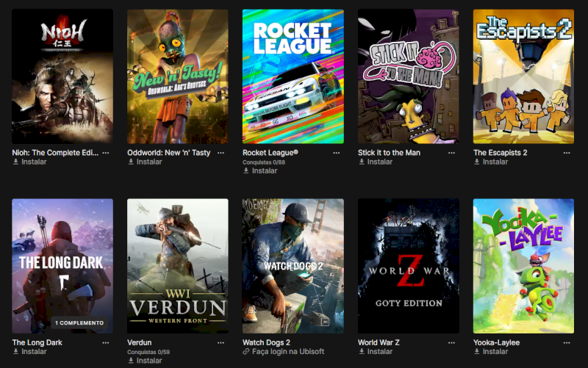This screenshot has height=368, width=588.
Task: Open more options for World War Z
Action: click(451, 343)
